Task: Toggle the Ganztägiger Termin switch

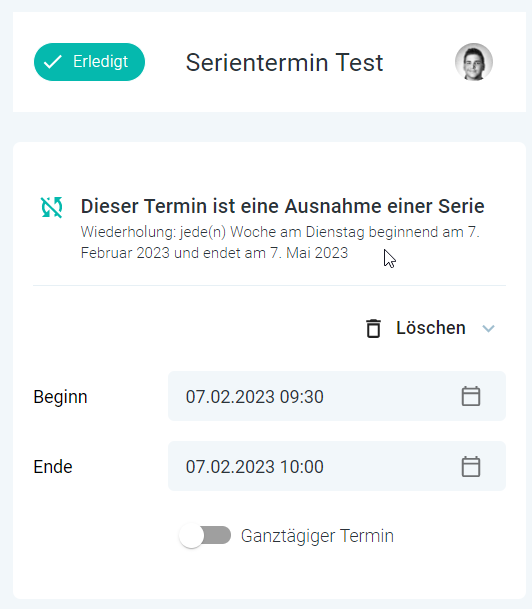Action: coord(205,536)
